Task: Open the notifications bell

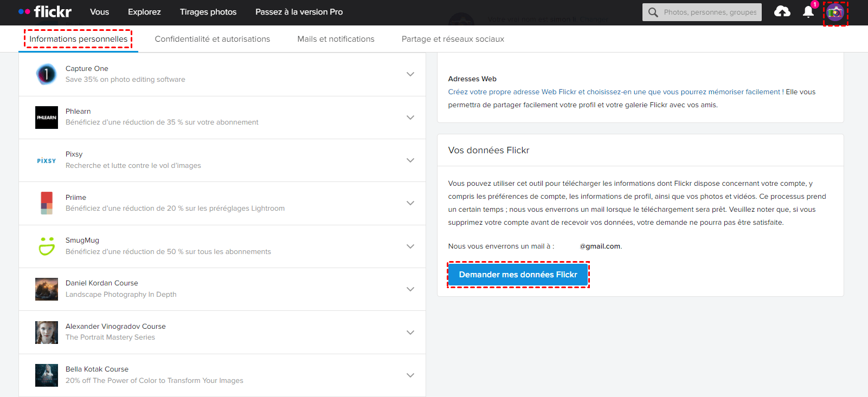Action: point(808,12)
